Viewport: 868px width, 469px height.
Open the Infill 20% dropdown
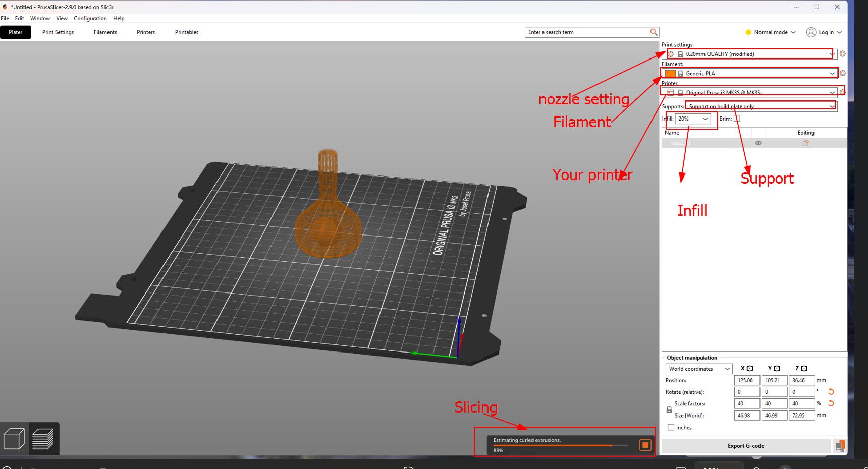pos(693,119)
